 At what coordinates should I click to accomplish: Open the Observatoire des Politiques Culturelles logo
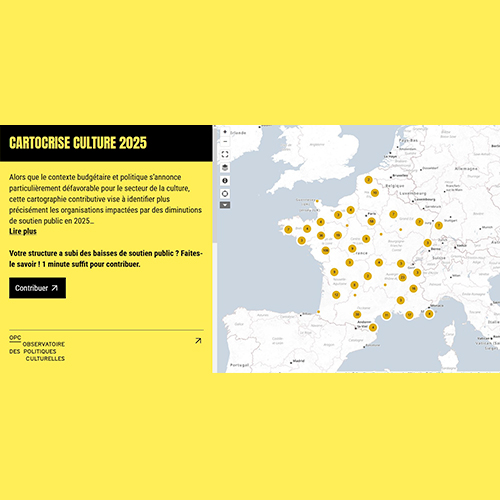click(x=37, y=348)
